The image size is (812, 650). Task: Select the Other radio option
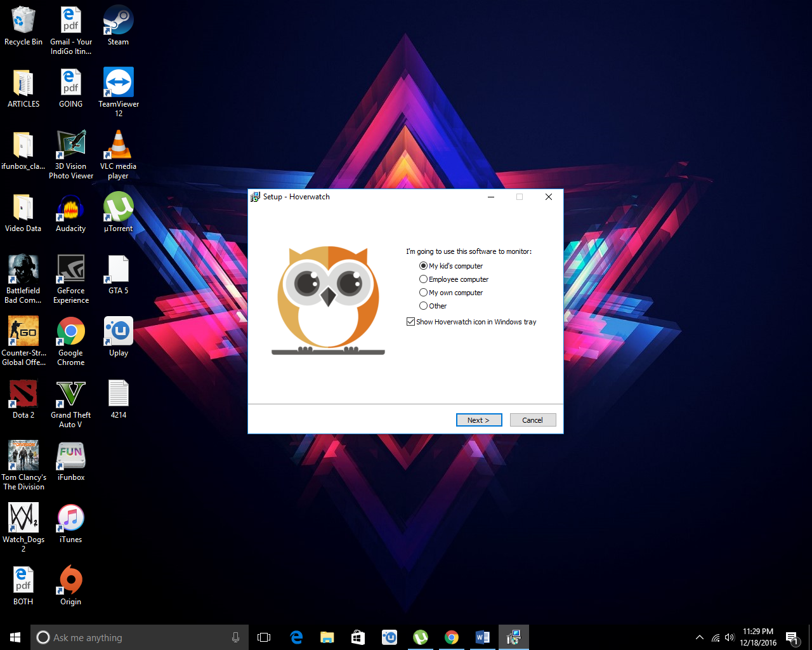click(433, 306)
